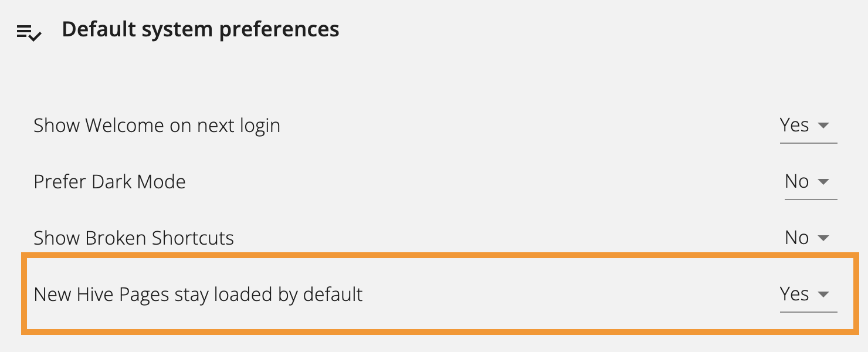Expand the Prefer Dark Mode dropdown
The width and height of the screenshot is (868, 352).
click(x=810, y=182)
